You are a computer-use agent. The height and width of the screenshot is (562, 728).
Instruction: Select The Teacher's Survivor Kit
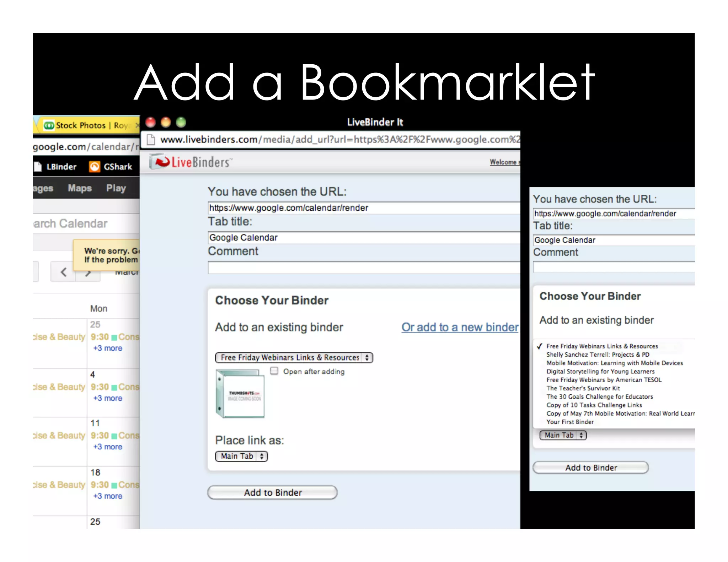point(583,388)
